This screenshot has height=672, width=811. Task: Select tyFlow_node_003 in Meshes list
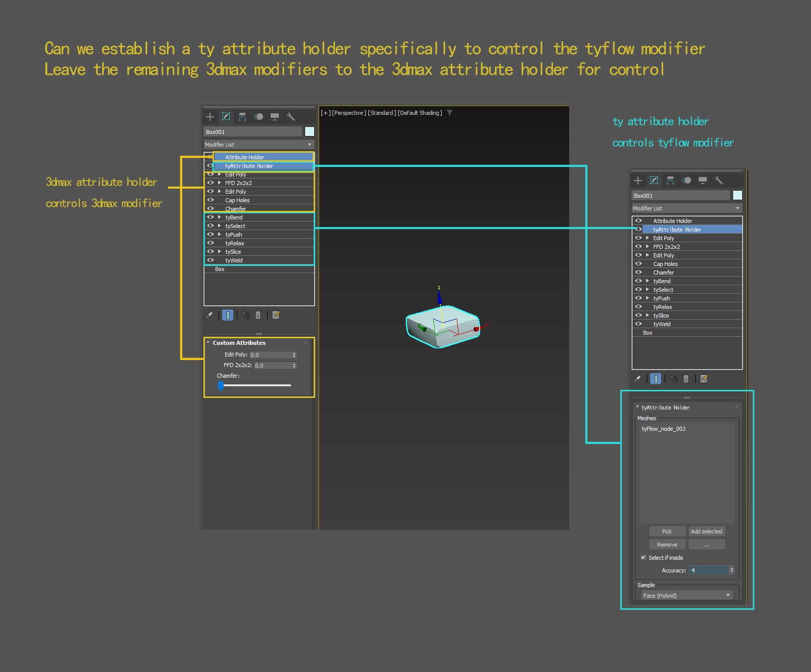[x=664, y=429]
